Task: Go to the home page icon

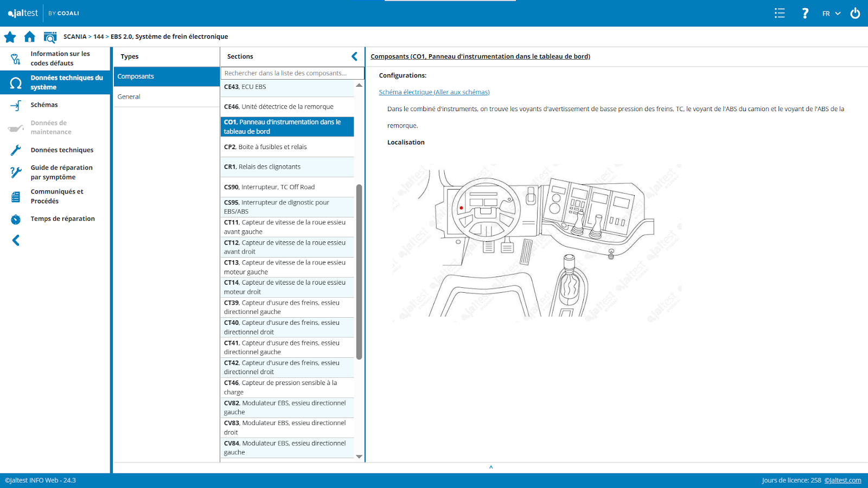Action: (x=30, y=37)
